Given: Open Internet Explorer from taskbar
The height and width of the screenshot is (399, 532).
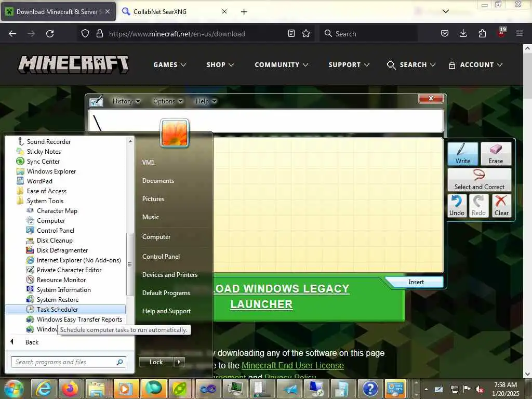Looking at the screenshot, I should pyautogui.click(x=44, y=389).
